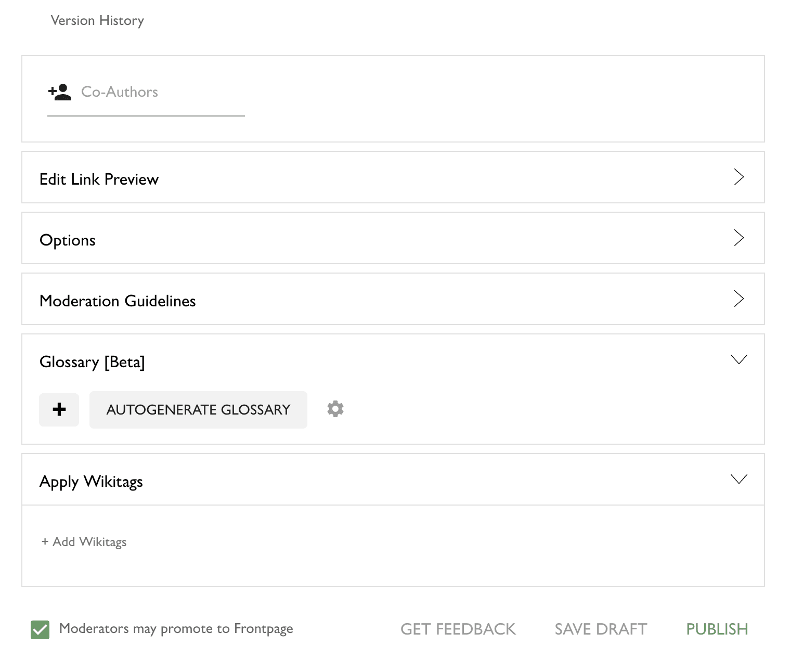This screenshot has width=803, height=672.
Task: Click Get Feedback button
Action: click(x=458, y=629)
